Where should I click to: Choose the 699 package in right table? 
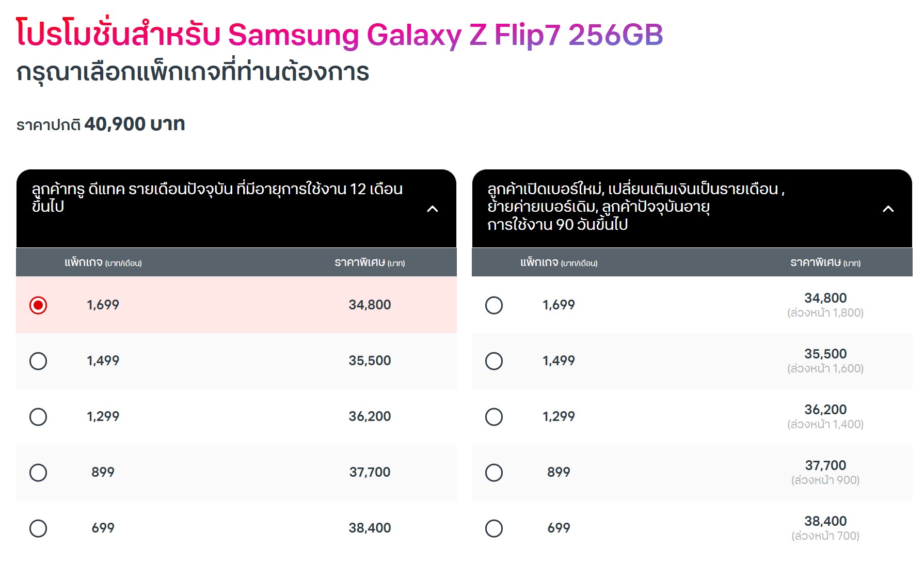[494, 528]
